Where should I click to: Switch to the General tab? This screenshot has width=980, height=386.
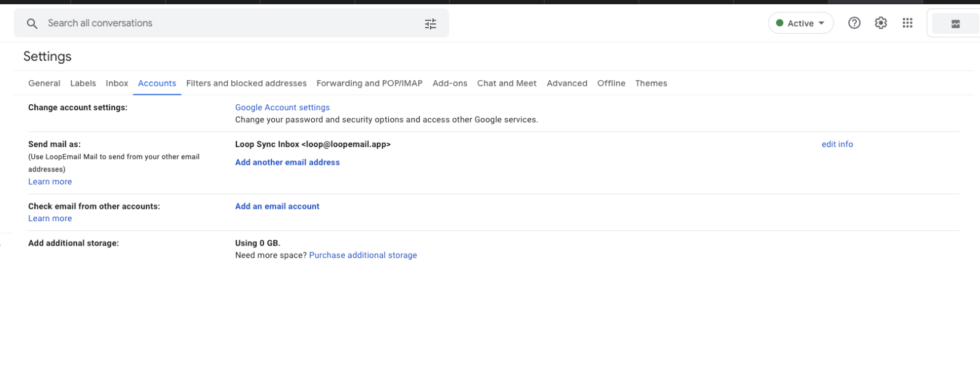(x=44, y=83)
